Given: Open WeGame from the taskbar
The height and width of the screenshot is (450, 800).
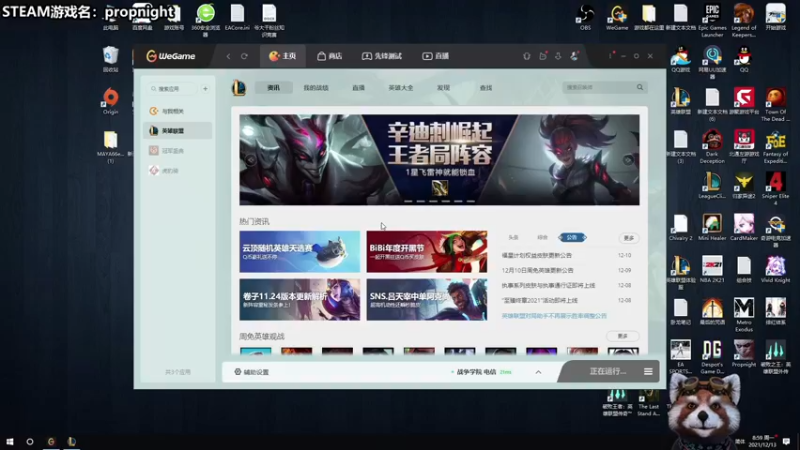Looking at the screenshot, I should coord(51,441).
